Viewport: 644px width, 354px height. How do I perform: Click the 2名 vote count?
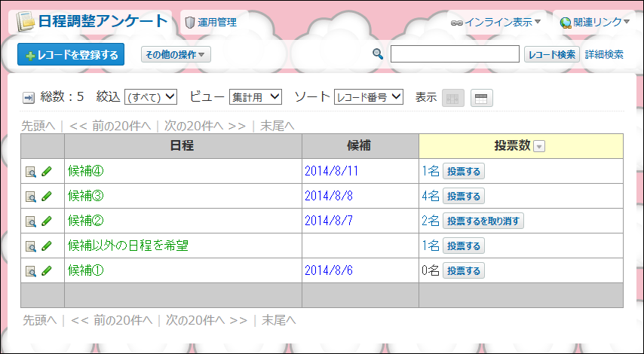[431, 221]
